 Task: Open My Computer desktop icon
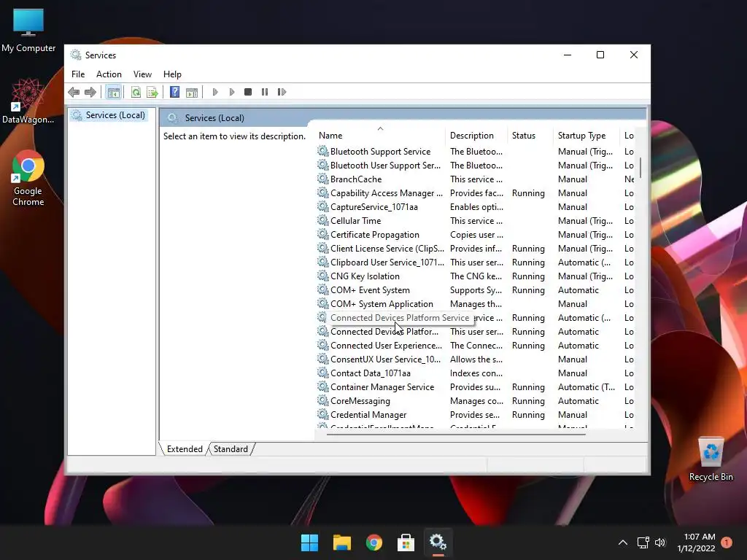tap(28, 30)
